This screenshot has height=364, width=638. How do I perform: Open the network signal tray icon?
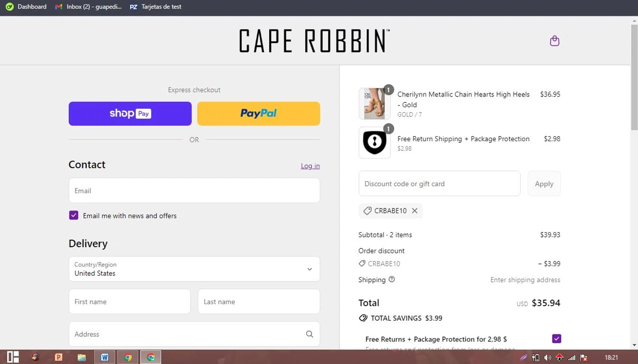point(572,358)
